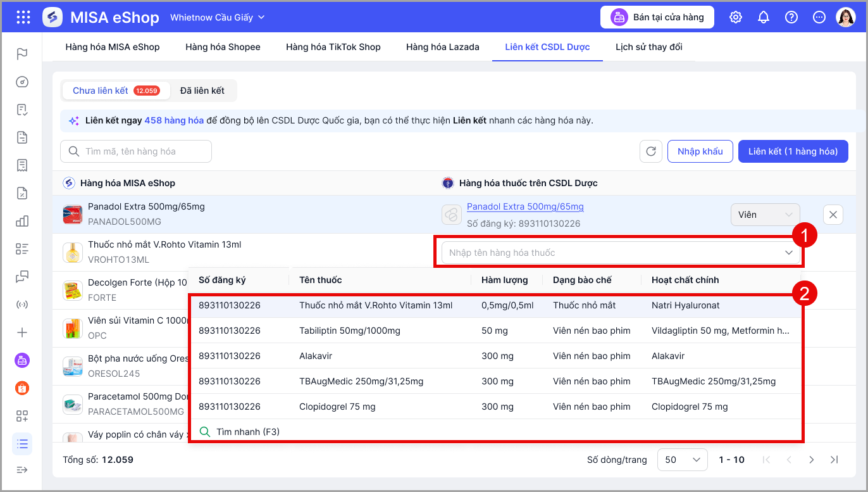This screenshot has height=492, width=868.
Task: Open the Whietnow Cầu Giấy store dropdown
Action: pyautogui.click(x=218, y=17)
